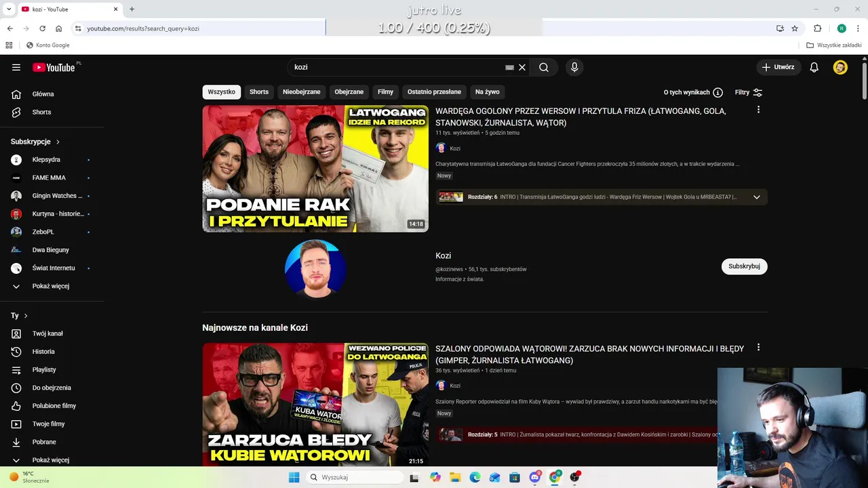Open Konto Google bookmark
868x488 pixels.
(x=47, y=45)
